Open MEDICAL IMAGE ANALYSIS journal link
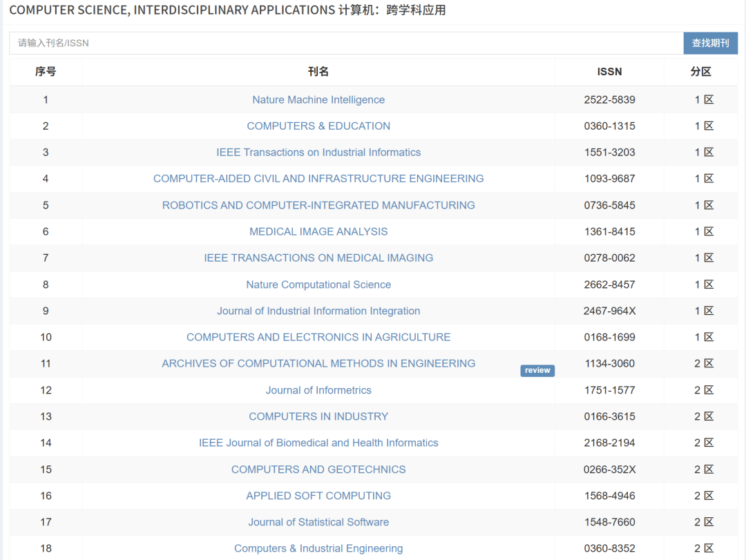 (318, 231)
